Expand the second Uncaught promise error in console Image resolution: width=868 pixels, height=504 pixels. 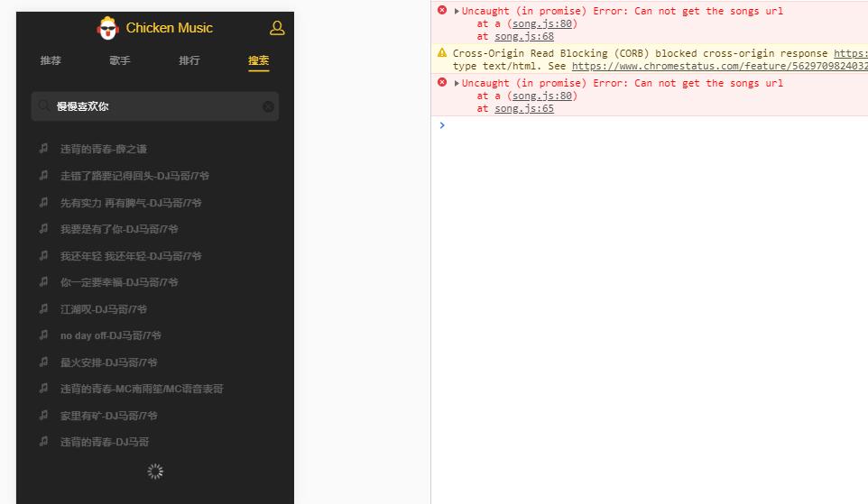(457, 83)
